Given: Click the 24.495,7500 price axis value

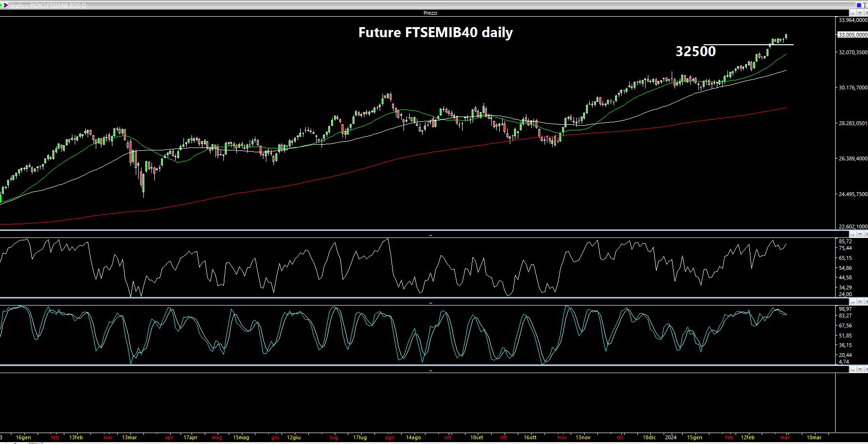Looking at the screenshot, I should (x=853, y=194).
